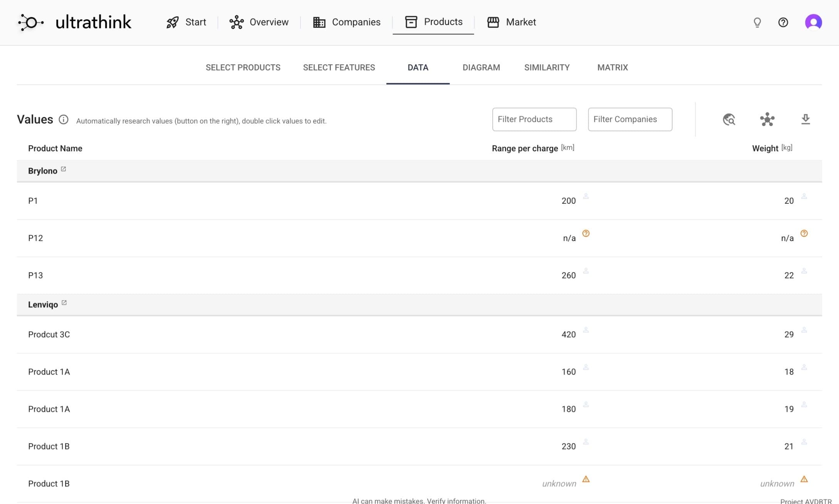This screenshot has height=504, width=839.
Task: Click the person icon beside P1 value 200
Action: [586, 196]
